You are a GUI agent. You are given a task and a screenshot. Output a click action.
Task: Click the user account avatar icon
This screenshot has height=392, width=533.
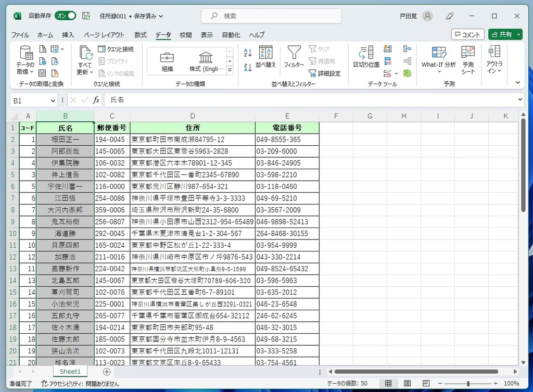(x=428, y=16)
